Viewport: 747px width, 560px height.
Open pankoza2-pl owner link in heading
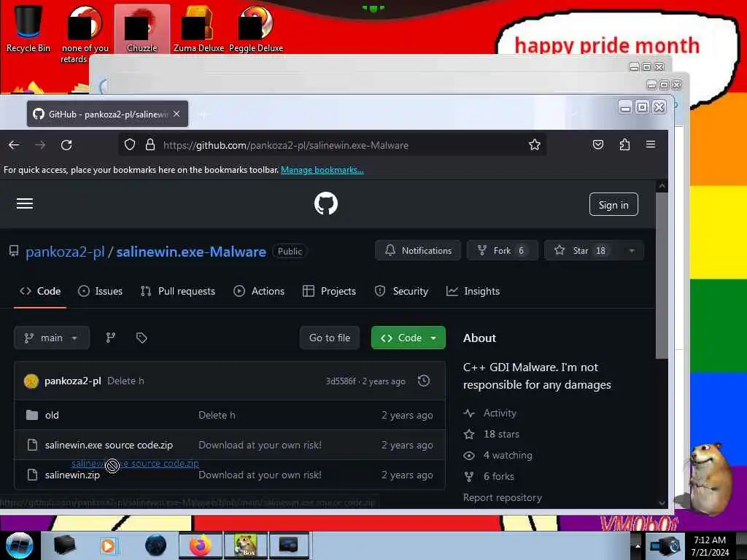coord(65,252)
